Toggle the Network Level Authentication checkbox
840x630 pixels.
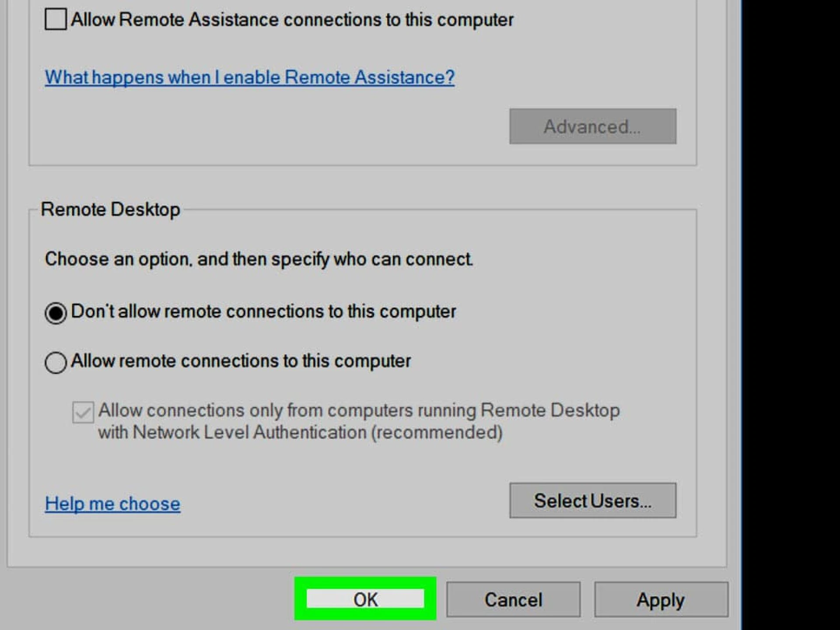pos(83,412)
